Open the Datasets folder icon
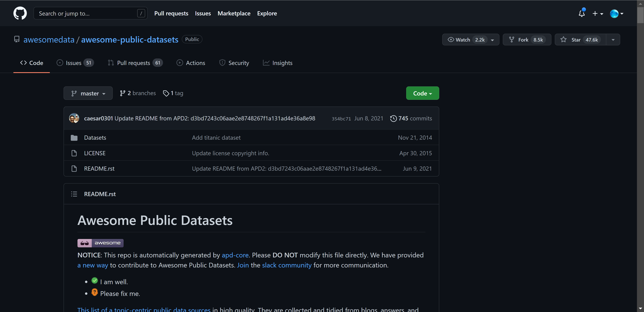Screen dimensions: 644x312 point(74,137)
